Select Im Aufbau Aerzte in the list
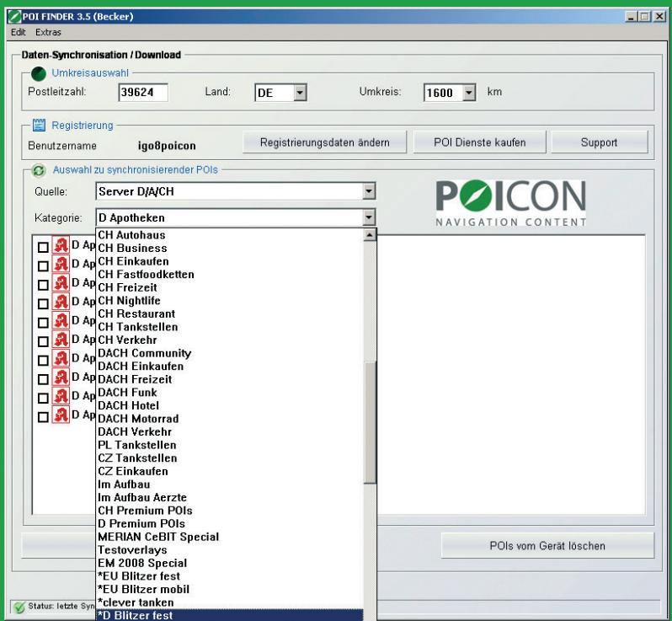The height and width of the screenshot is (621, 672). pos(230,497)
